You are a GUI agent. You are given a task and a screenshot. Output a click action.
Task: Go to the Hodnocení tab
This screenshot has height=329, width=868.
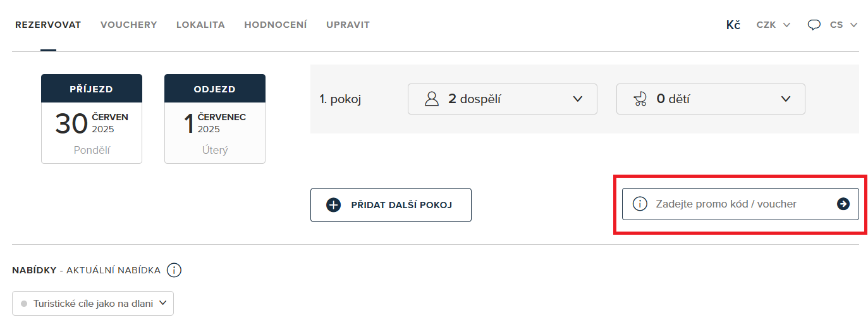(x=276, y=25)
